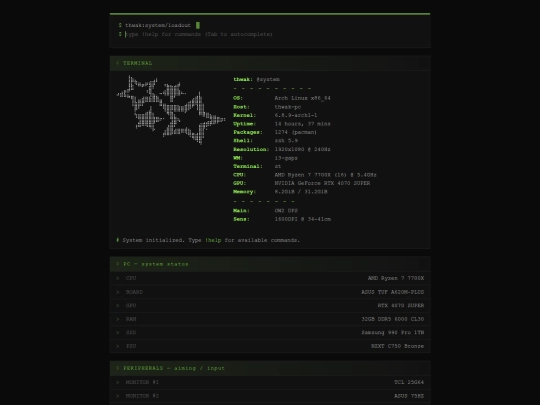Click the NVIDIA GeForce RTX 4070 SUPER line
The image size is (540, 405).
pos(322,183)
